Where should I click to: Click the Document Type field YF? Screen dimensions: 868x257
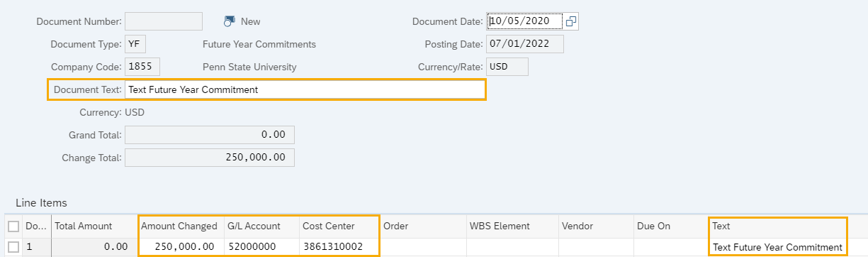[135, 44]
